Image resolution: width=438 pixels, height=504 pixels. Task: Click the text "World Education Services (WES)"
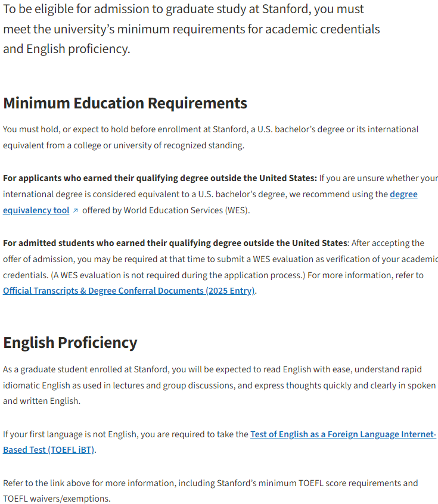[x=186, y=210]
